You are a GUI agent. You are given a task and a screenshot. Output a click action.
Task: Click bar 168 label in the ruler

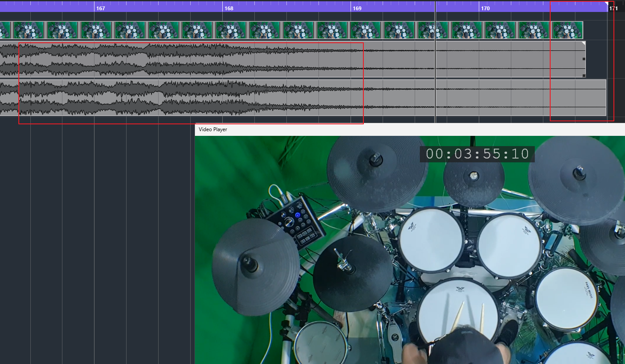tap(229, 8)
